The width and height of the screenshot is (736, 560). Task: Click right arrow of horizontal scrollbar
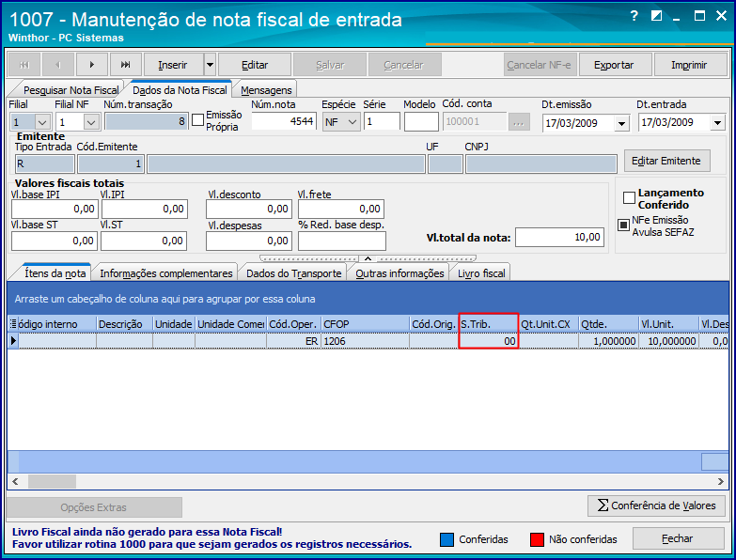(721, 481)
